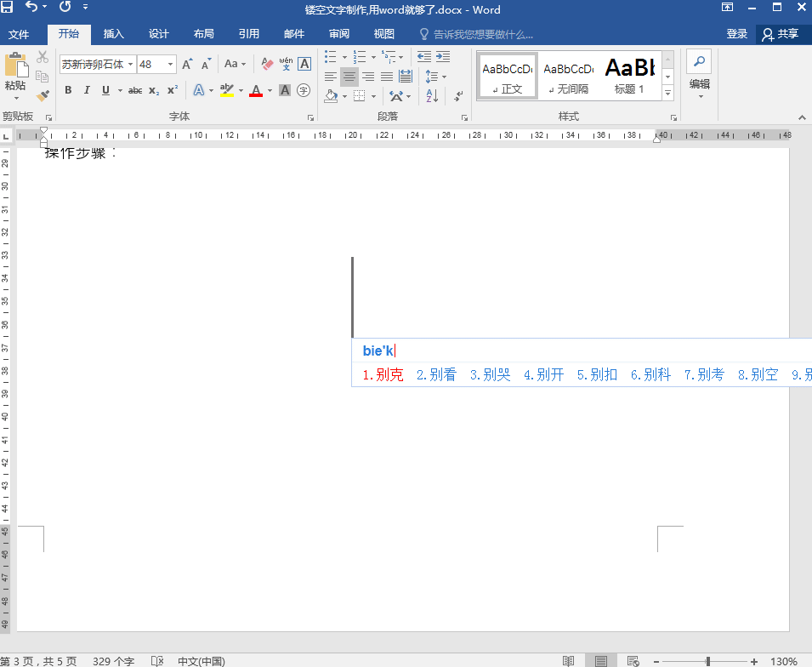Switch to the 引用 tab
This screenshot has width=812, height=667.
click(x=248, y=34)
